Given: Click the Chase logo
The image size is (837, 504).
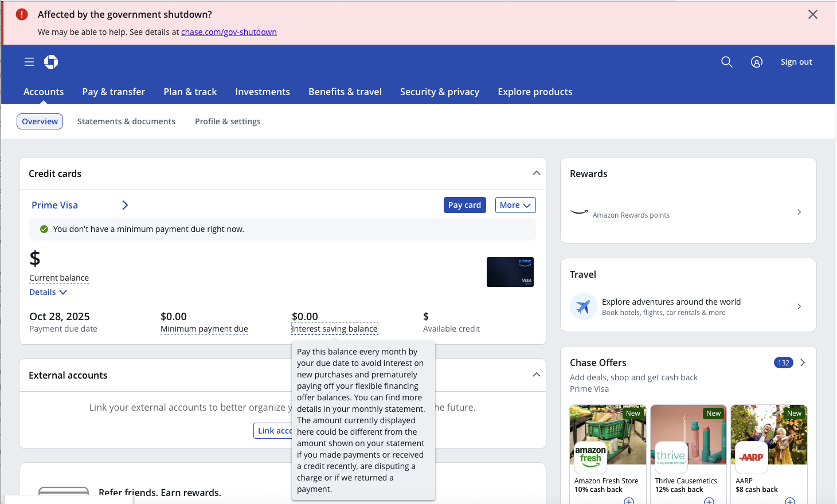Looking at the screenshot, I should 51,62.
